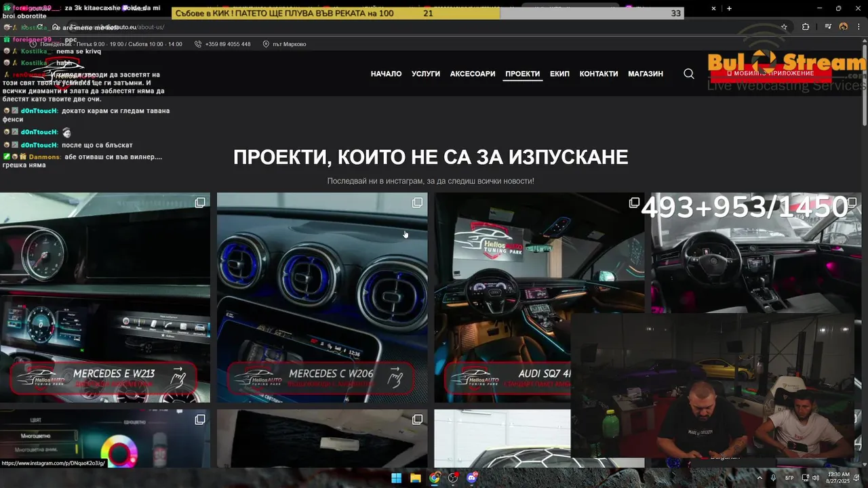Viewport: 868px width, 488px height.
Task: Open the МАГАЗИН menu item
Action: point(646,74)
